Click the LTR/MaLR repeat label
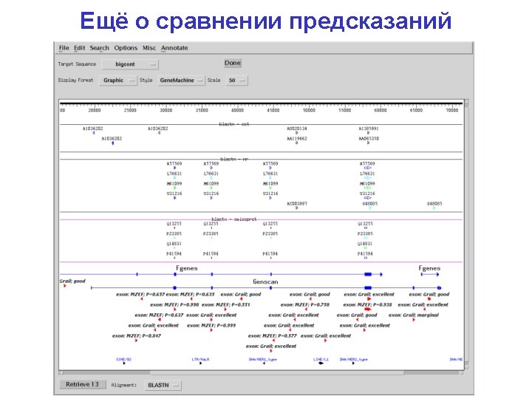Viewport: 532px width, 399px height. coord(200,359)
